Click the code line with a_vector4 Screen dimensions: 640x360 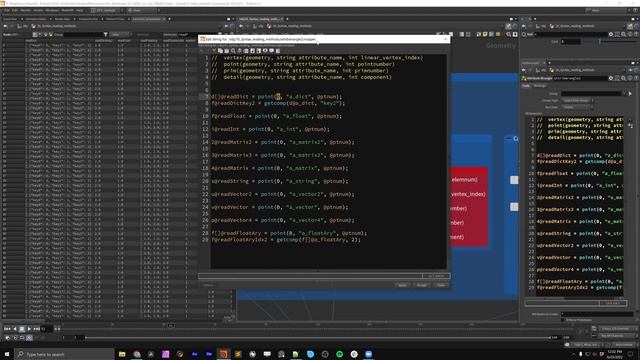[x=283, y=220]
